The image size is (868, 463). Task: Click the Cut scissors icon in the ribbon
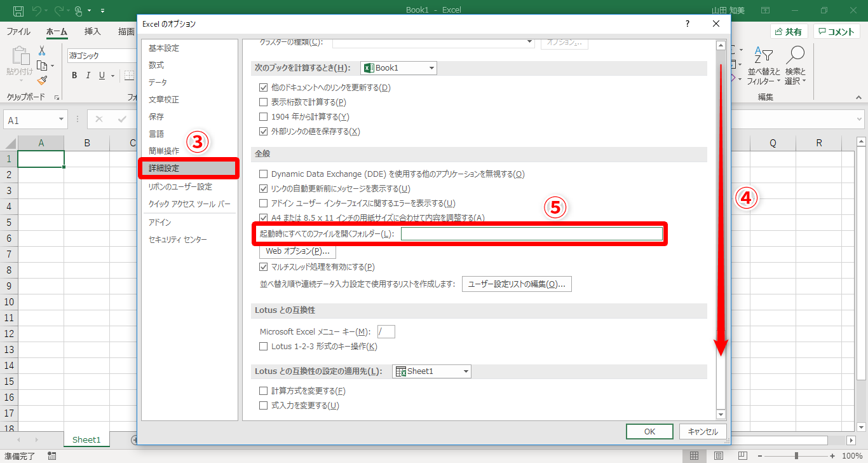[42, 51]
